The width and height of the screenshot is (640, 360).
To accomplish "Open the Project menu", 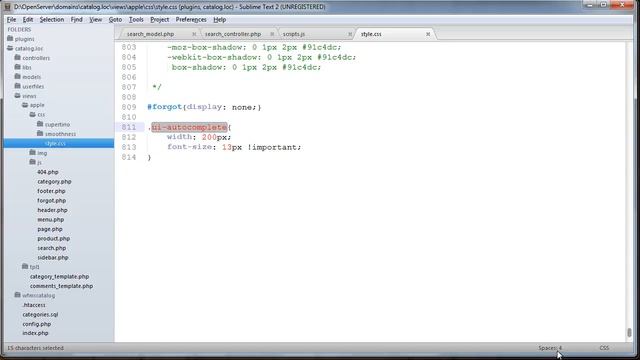I will [159, 20].
